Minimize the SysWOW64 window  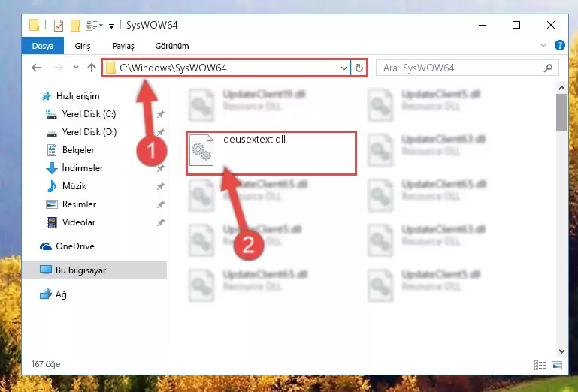coord(482,25)
